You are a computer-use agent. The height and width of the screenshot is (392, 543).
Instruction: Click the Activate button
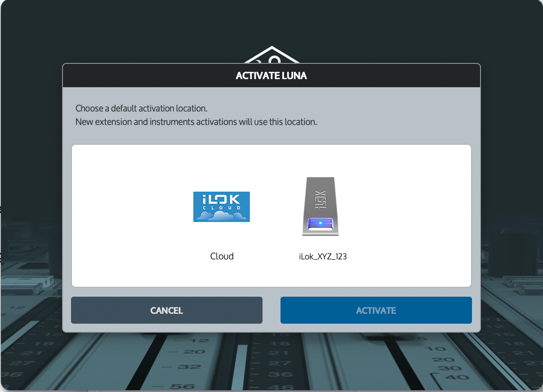pos(376,310)
